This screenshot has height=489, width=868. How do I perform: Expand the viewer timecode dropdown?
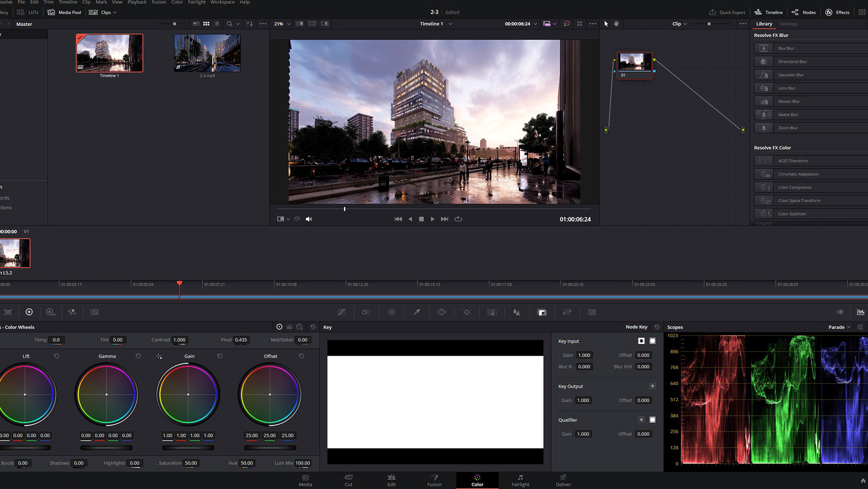pyautogui.click(x=535, y=24)
